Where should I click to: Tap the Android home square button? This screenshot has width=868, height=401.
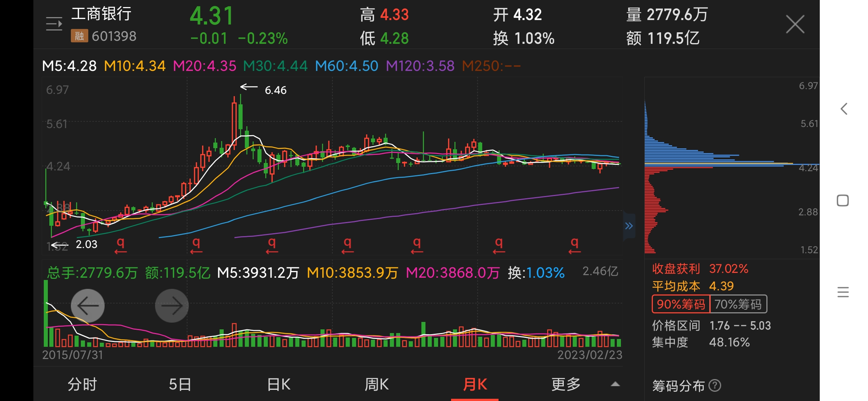[x=843, y=200]
